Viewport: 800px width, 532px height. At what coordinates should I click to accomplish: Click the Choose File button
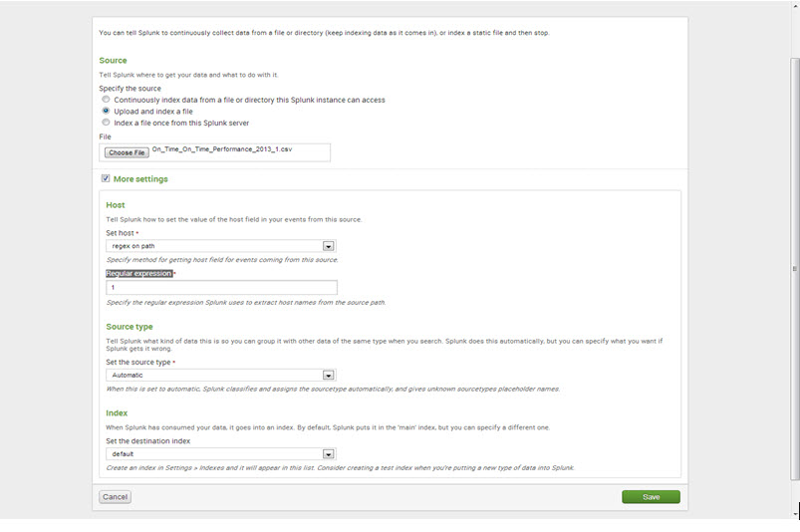[127, 152]
